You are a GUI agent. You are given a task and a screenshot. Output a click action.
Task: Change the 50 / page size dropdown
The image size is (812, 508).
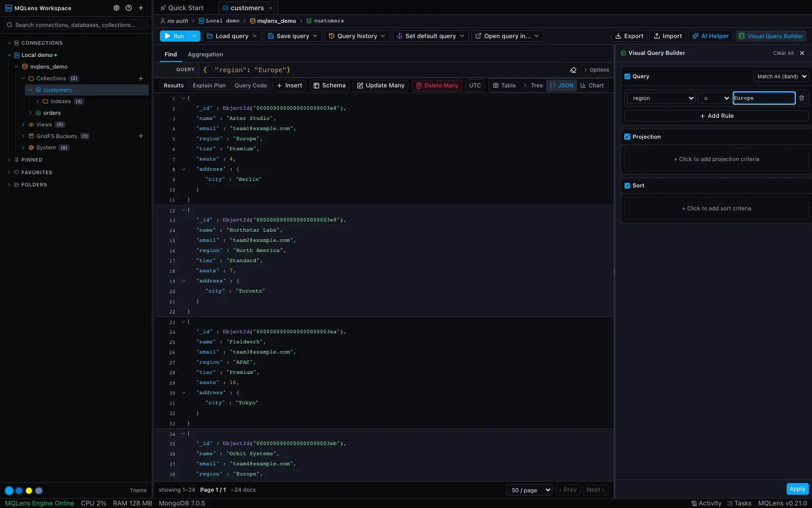click(529, 490)
